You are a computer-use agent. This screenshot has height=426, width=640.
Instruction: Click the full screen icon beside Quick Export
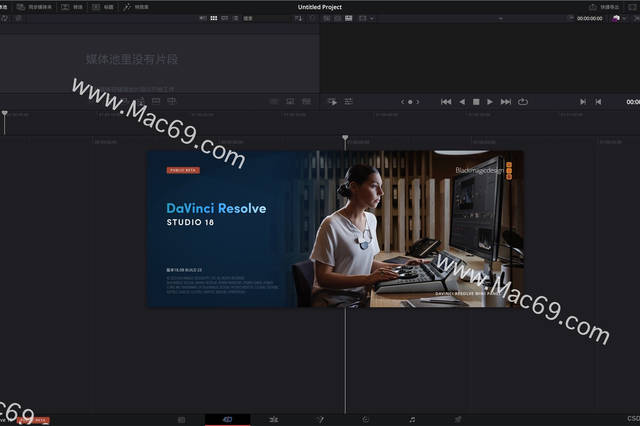pos(632,7)
